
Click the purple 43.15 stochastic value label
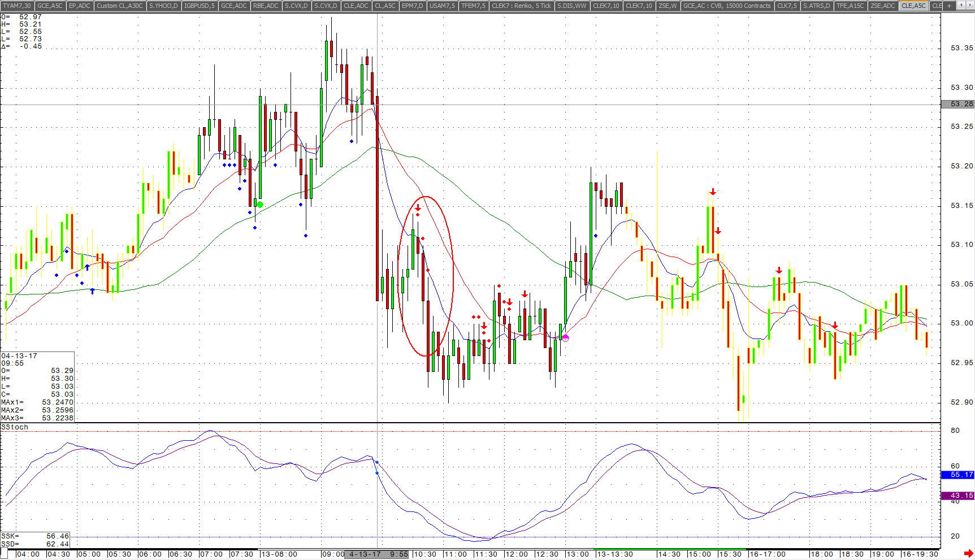pyautogui.click(x=957, y=496)
